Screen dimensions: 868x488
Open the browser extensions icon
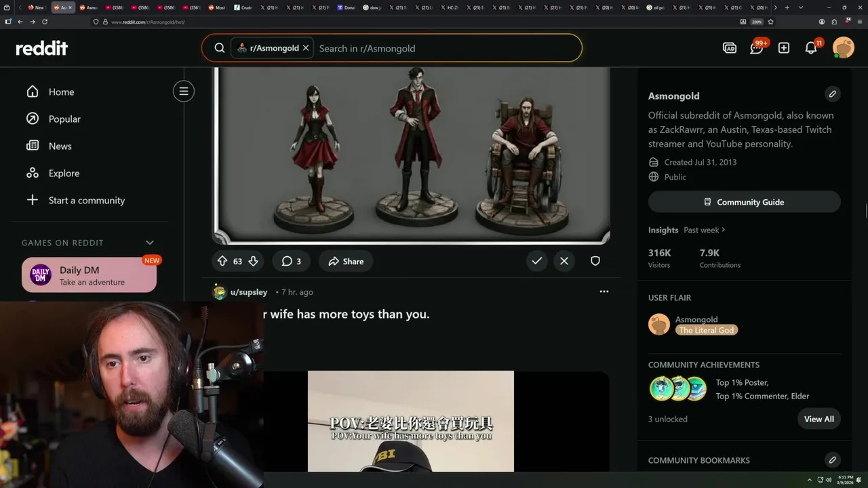pyautogui.click(x=833, y=22)
